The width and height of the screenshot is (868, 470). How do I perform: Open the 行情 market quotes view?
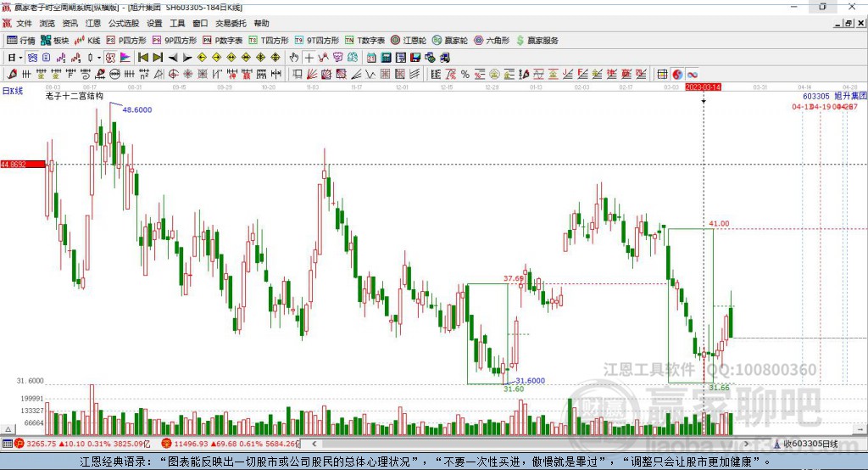click(20, 41)
